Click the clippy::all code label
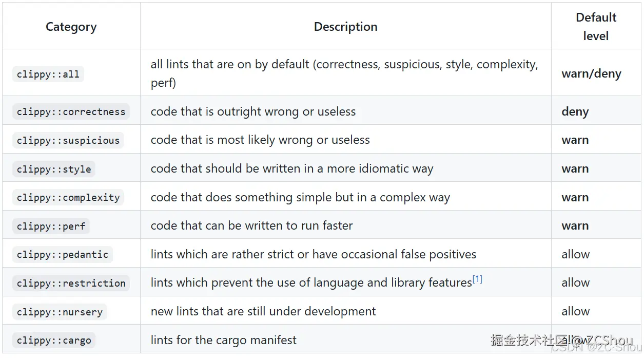This screenshot has height=358, width=644. point(48,74)
